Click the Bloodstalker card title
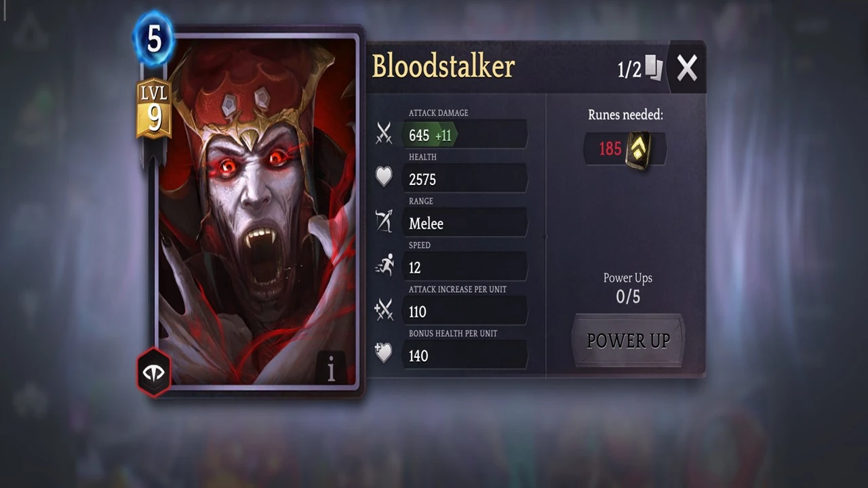Screen dimensions: 868x488 (443, 66)
